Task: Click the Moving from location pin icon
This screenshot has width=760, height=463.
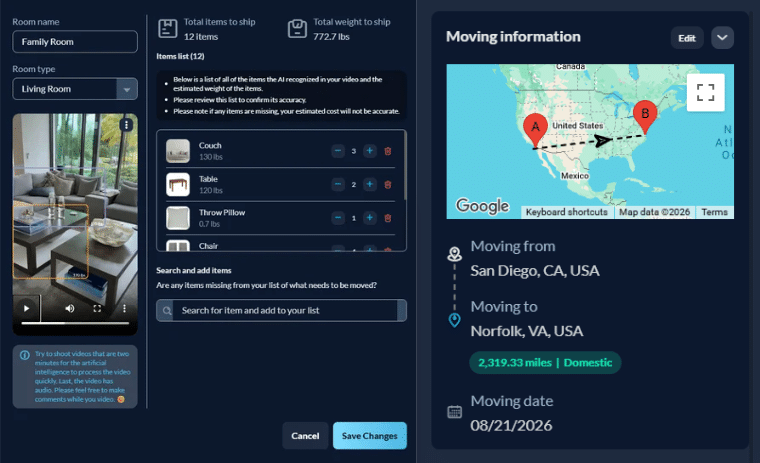Action: point(454,254)
